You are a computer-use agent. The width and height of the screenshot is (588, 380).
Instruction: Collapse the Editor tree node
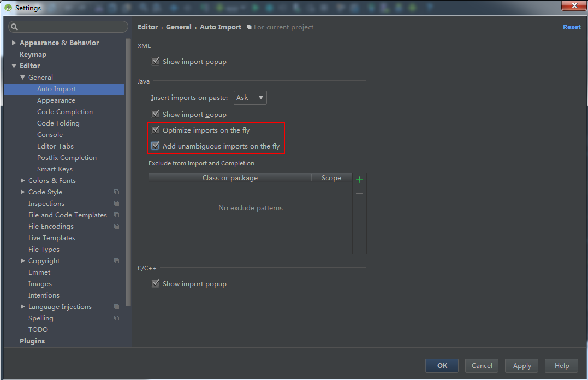click(14, 66)
